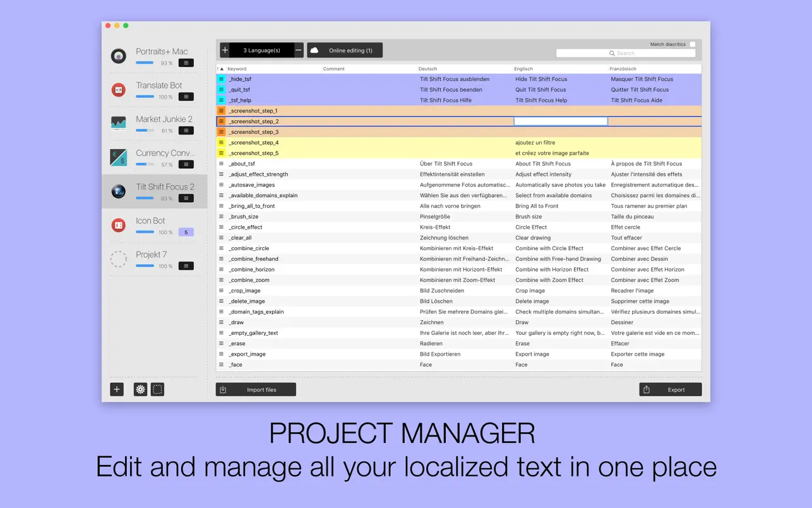812x508 pixels.
Task: Click the dashed selection icon beside the gear
Action: click(157, 389)
